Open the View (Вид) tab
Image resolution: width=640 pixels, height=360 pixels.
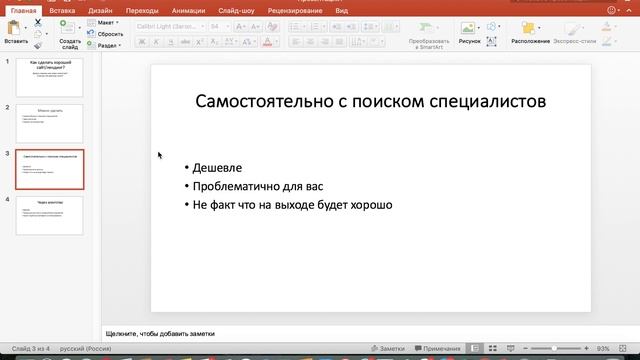342,11
